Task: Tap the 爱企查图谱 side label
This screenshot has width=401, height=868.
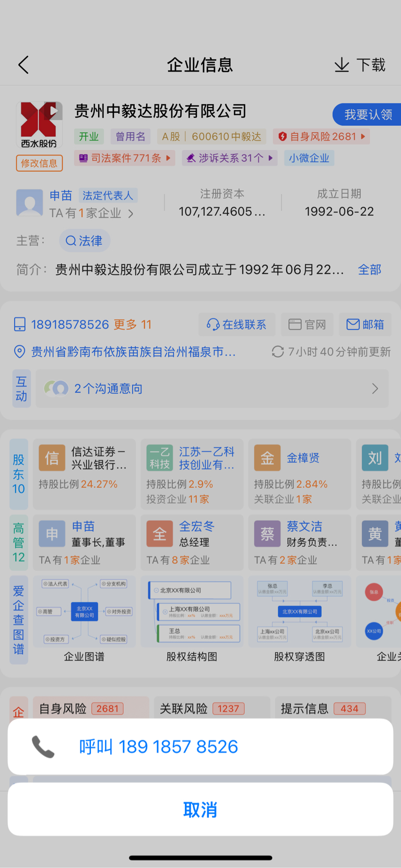Action: 19,620
